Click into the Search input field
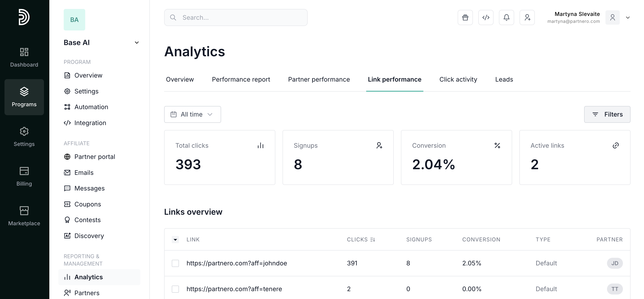This screenshot has width=644, height=299. coord(235,17)
